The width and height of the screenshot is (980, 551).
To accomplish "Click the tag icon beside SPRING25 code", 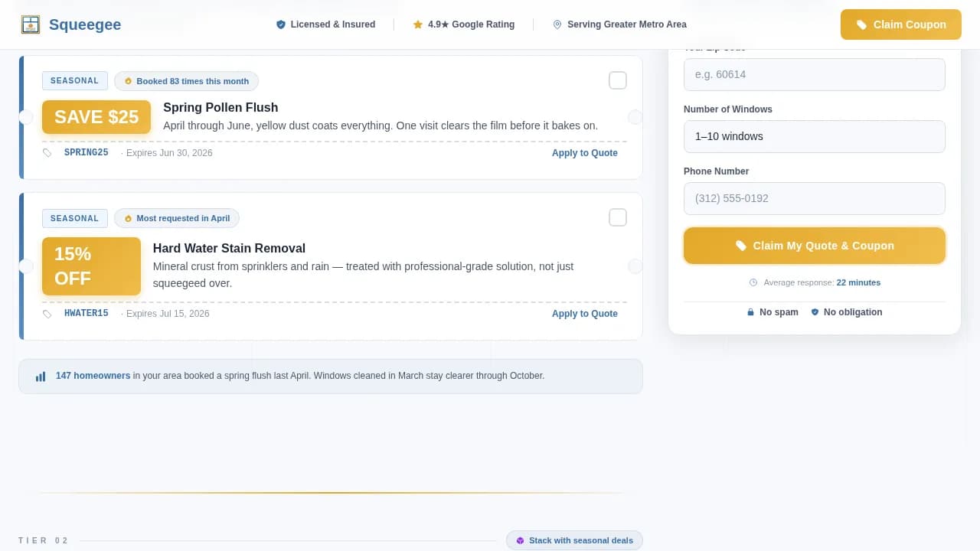I will (47, 153).
